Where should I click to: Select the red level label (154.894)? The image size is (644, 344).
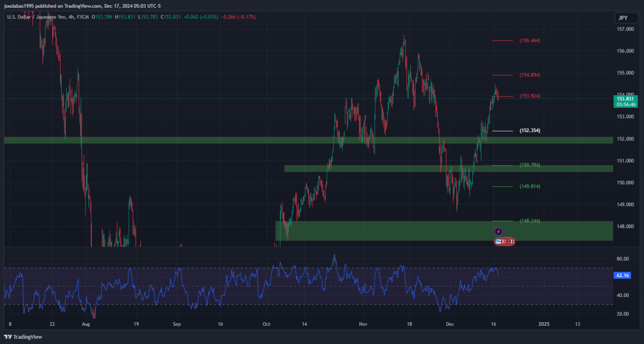click(x=530, y=75)
